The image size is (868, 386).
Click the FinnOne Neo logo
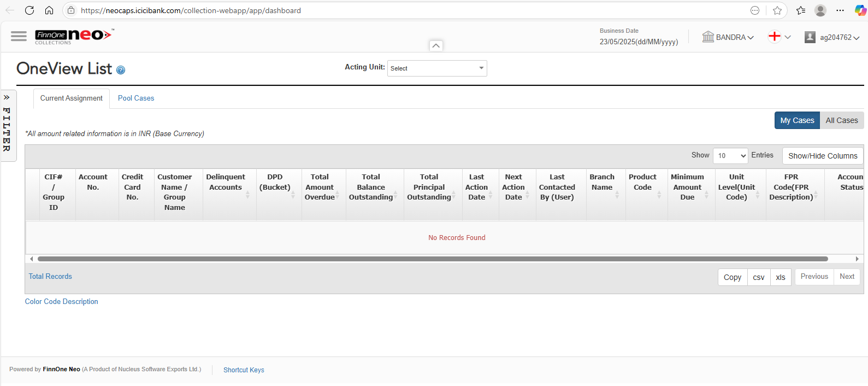click(73, 37)
